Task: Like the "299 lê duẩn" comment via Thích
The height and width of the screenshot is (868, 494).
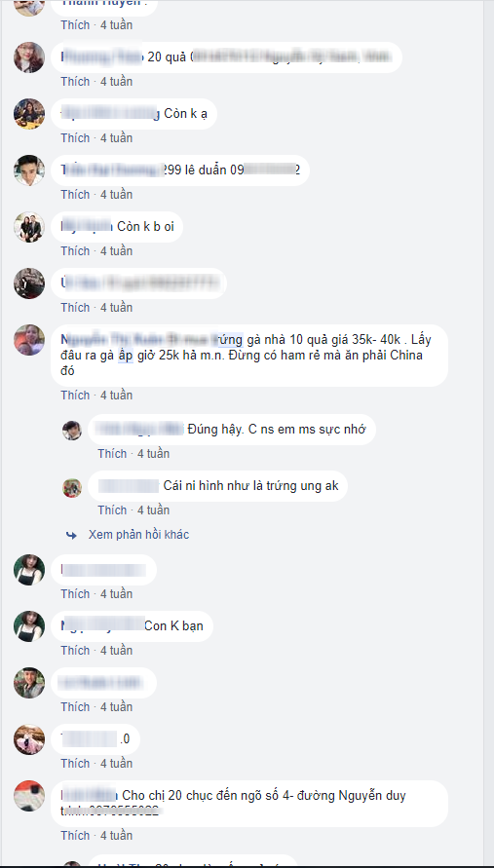Action: 75,194
